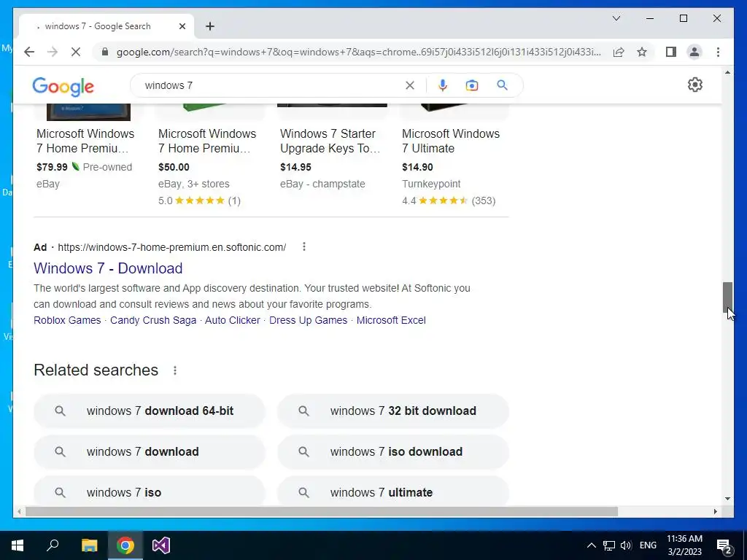747x560 pixels.
Task: Click the Google search input field
Action: pyautogui.click(x=271, y=85)
